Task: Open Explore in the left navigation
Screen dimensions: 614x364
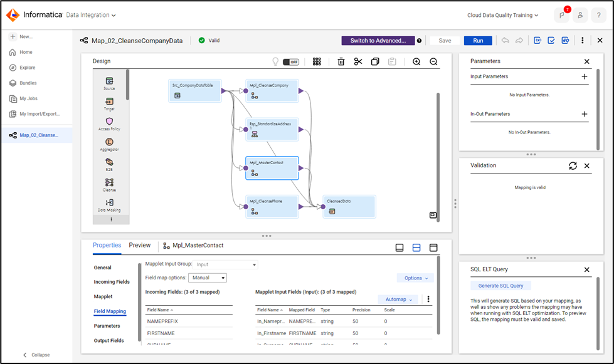Action: (x=28, y=68)
